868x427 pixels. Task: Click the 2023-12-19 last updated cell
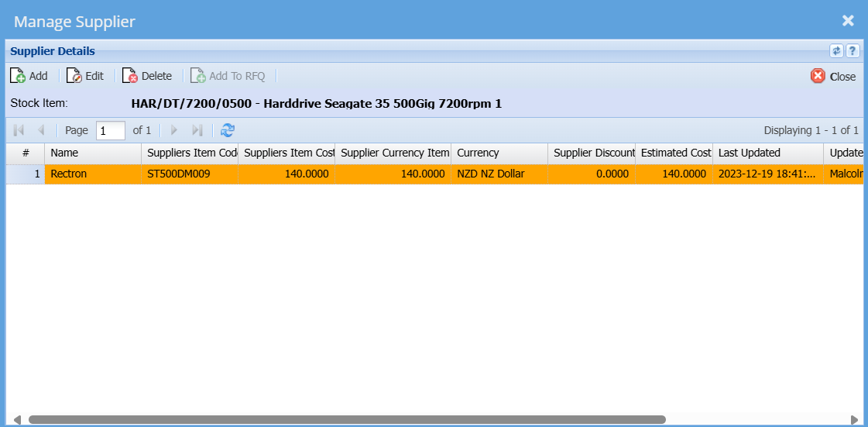(x=768, y=174)
